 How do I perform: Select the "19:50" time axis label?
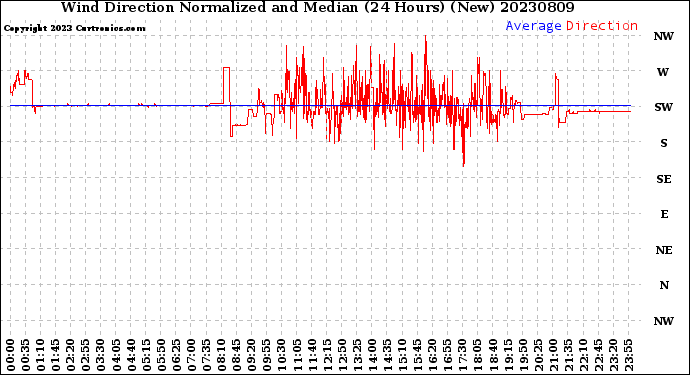pyautogui.click(x=523, y=355)
